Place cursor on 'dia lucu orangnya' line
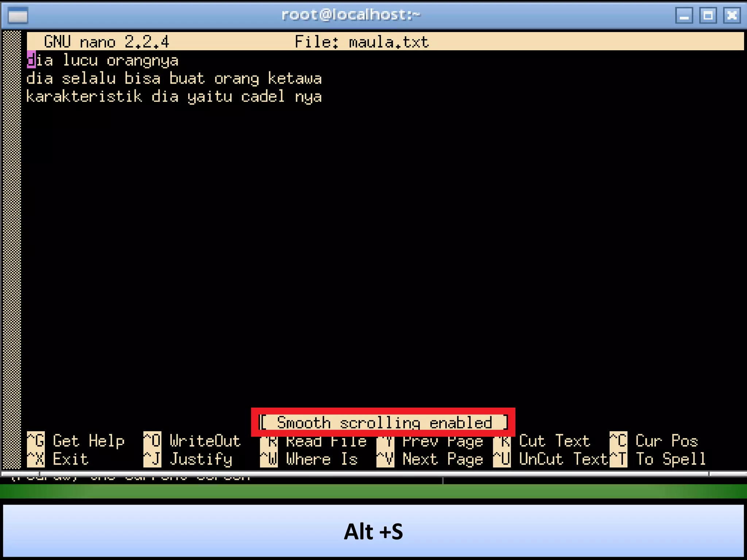 (x=102, y=61)
